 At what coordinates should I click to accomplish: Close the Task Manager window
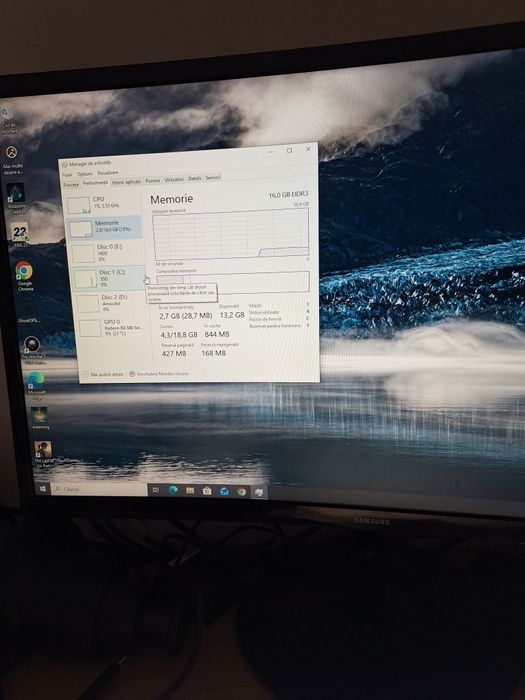coord(308,149)
